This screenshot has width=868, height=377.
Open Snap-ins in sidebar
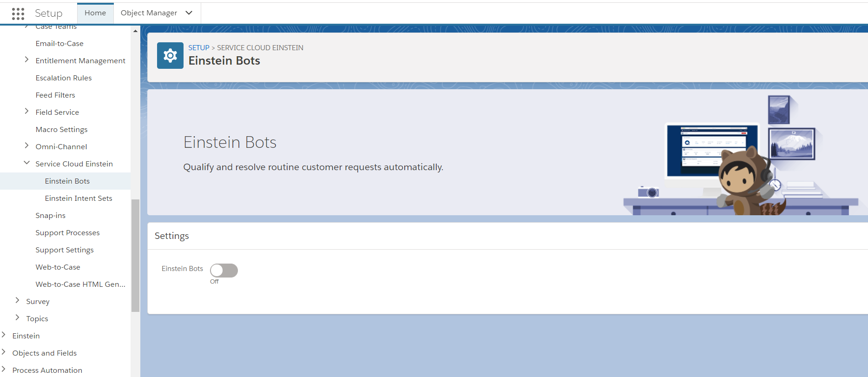[x=51, y=215]
